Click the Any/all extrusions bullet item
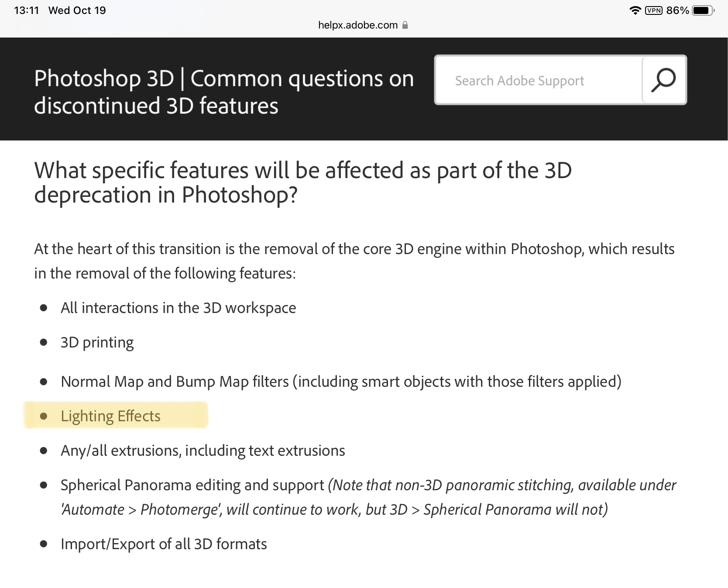 coord(203,450)
